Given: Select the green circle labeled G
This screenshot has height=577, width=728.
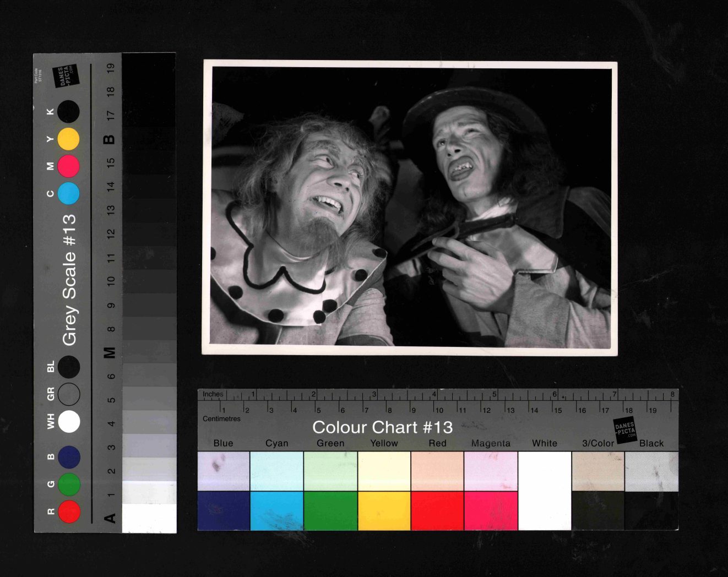Looking at the screenshot, I should coord(69,484).
